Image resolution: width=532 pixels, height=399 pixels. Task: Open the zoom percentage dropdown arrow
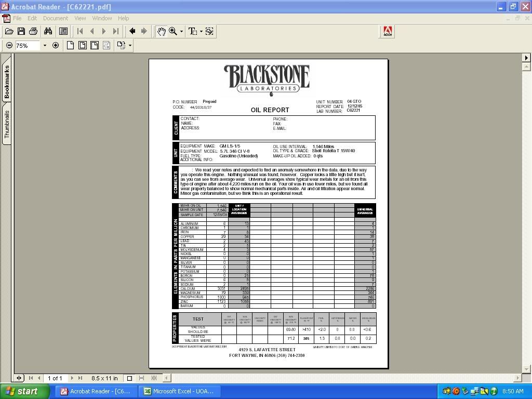point(45,46)
